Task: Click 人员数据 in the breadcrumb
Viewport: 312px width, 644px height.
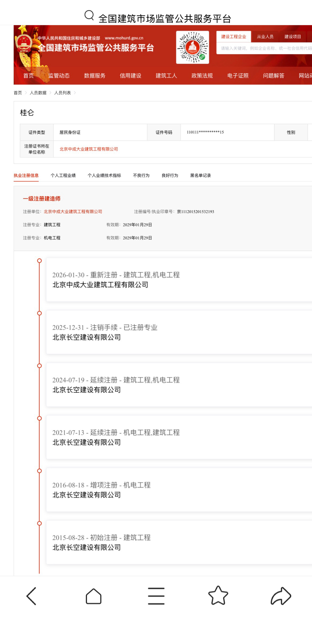Action: click(38, 93)
